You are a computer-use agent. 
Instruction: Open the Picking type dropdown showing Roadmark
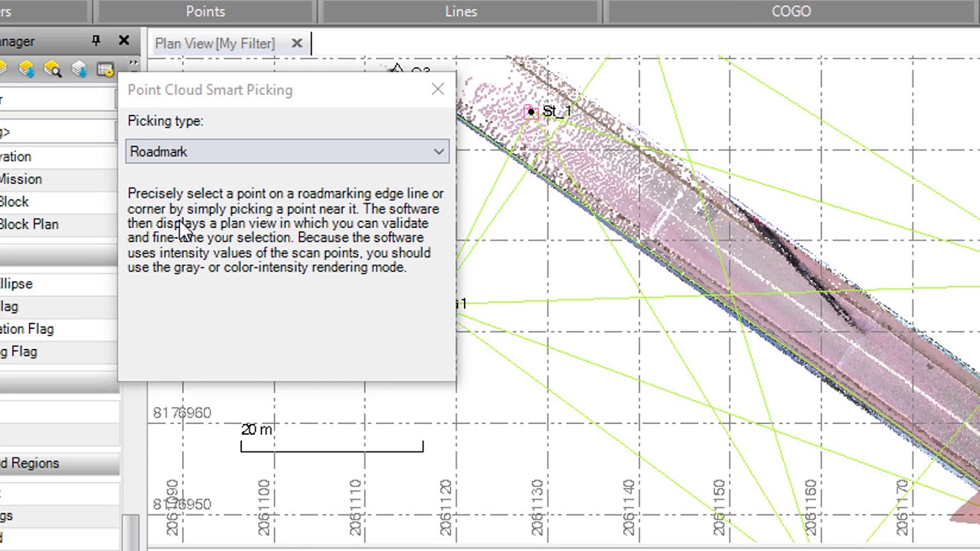[x=287, y=152]
